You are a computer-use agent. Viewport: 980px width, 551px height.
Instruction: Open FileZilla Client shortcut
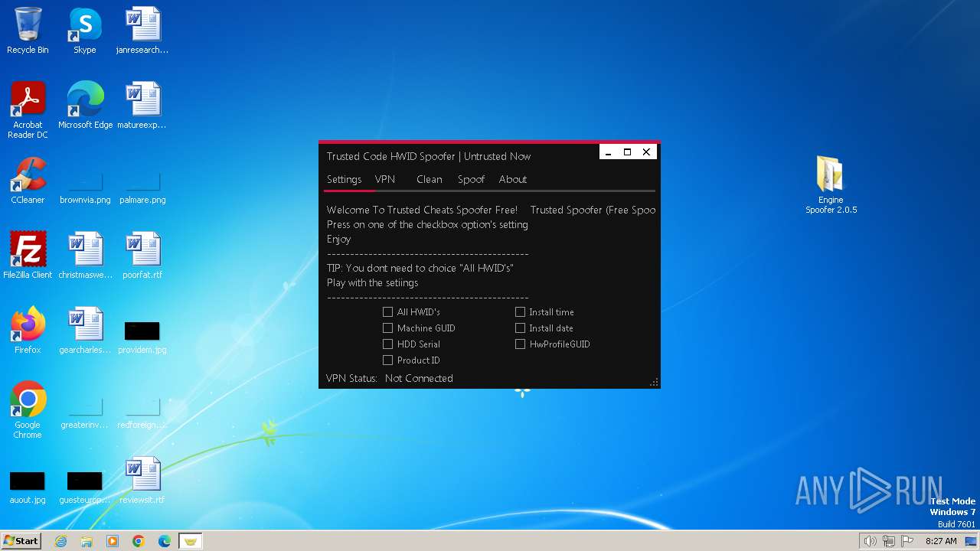pyautogui.click(x=28, y=256)
